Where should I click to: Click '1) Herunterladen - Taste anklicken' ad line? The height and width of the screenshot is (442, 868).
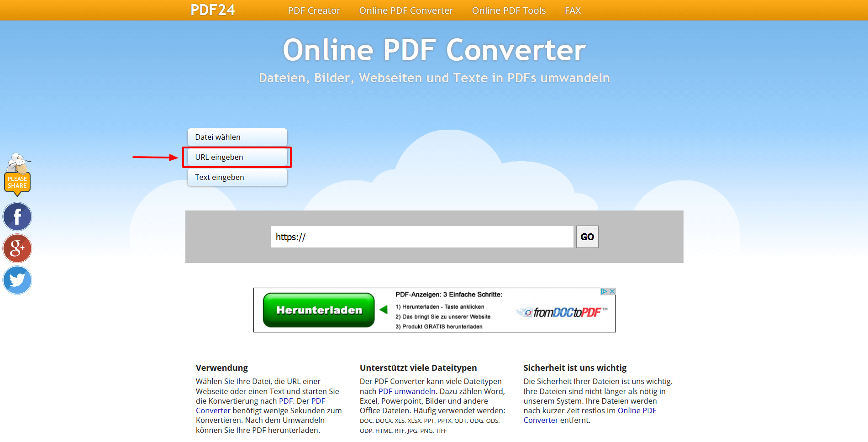(x=440, y=307)
